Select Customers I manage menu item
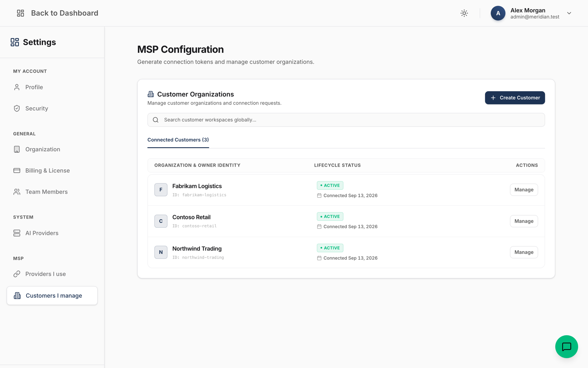 pyautogui.click(x=52, y=296)
